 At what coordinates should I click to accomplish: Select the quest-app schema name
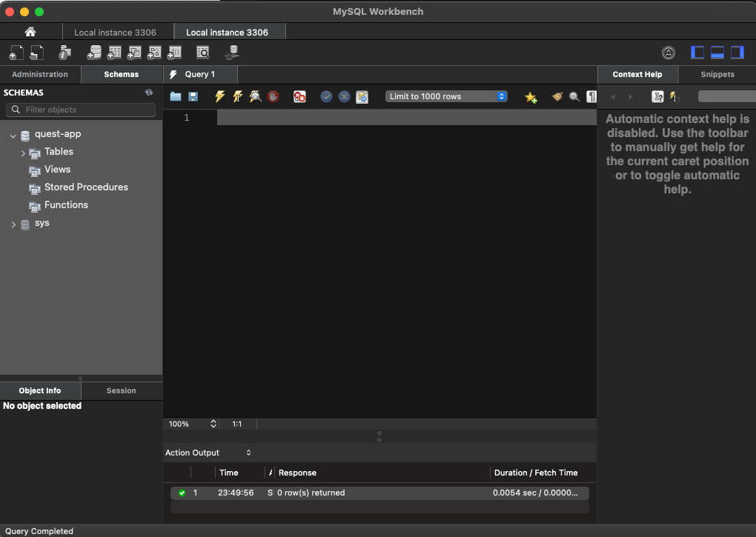(58, 134)
